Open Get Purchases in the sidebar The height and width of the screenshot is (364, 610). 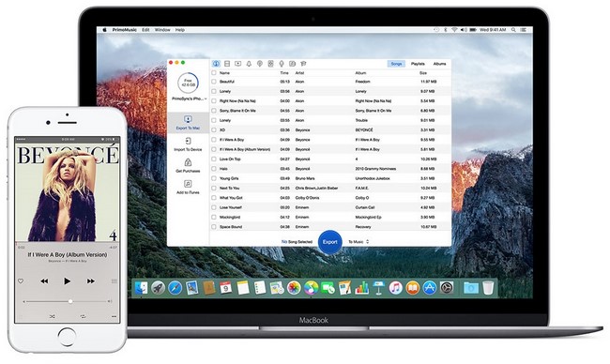[188, 166]
